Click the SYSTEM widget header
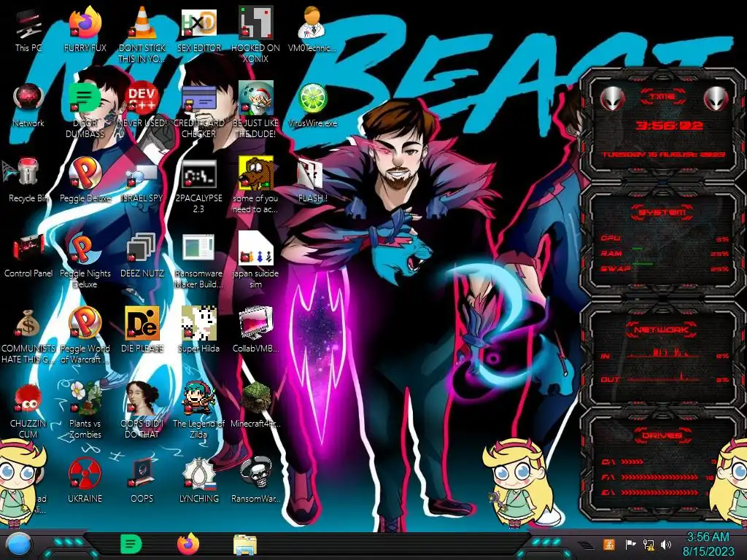Screen dimensions: 747x560 pos(662,212)
